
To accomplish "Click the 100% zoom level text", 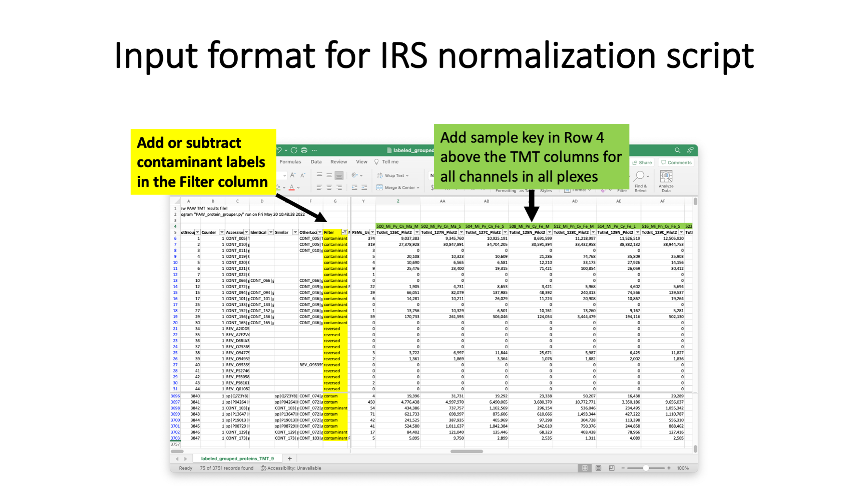I will point(683,468).
